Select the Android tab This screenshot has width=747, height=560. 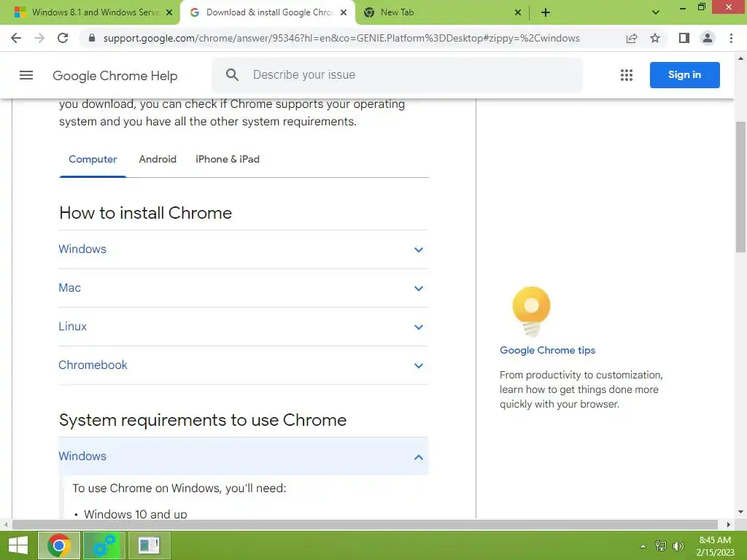click(x=158, y=159)
